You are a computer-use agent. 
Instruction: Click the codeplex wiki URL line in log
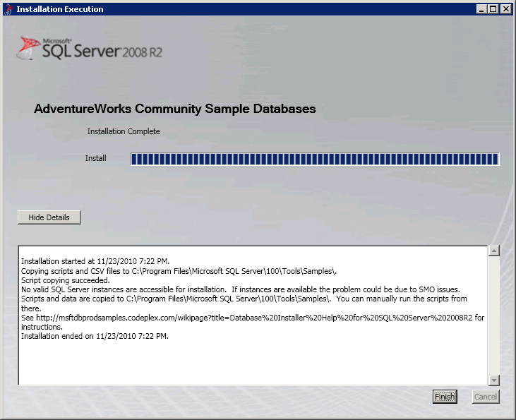(253, 318)
